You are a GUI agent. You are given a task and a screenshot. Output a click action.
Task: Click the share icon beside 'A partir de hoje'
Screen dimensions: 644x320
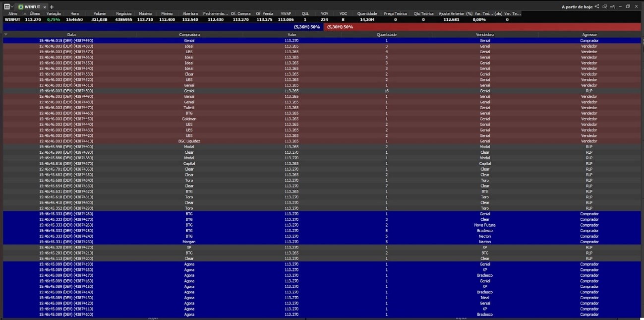click(x=597, y=7)
